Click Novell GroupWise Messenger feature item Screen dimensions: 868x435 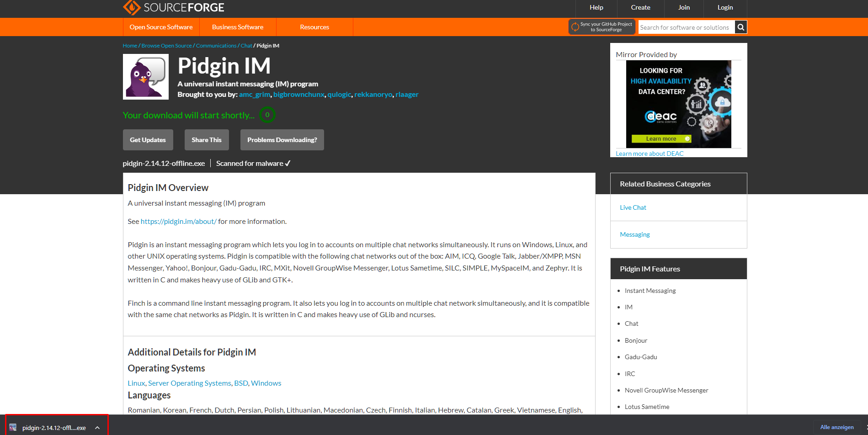[666, 390]
